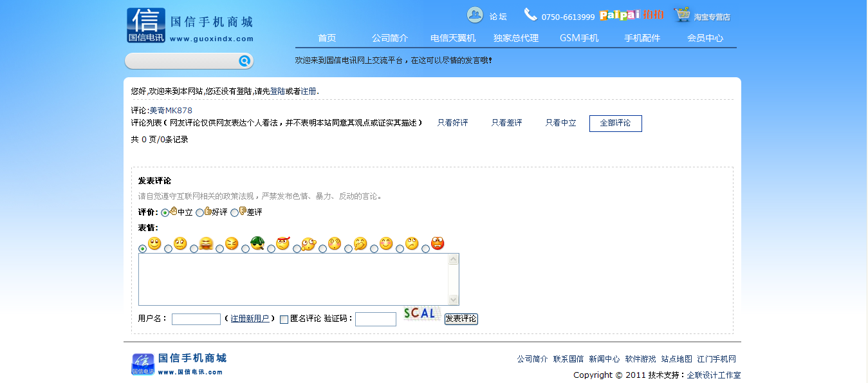Screen dimensions: 868x383
Task: Open the forum (论坛) icon
Action: pyautogui.click(x=475, y=15)
